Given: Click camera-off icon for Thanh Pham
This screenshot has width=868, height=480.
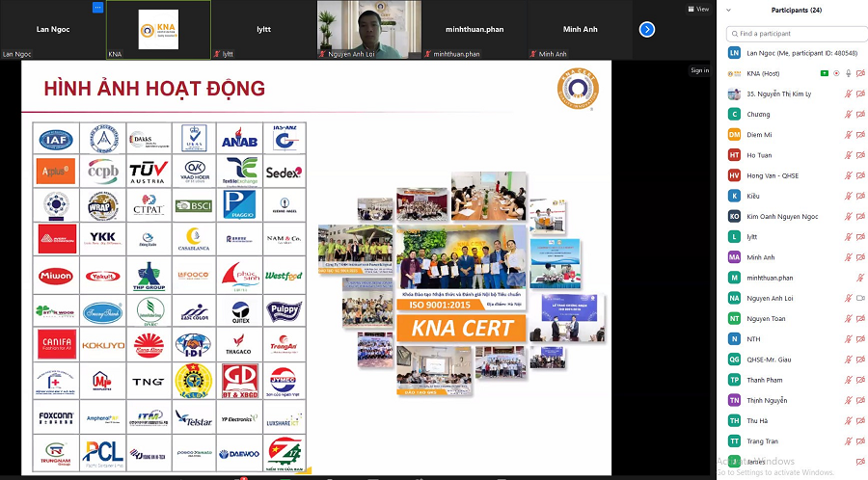Looking at the screenshot, I should [x=860, y=380].
